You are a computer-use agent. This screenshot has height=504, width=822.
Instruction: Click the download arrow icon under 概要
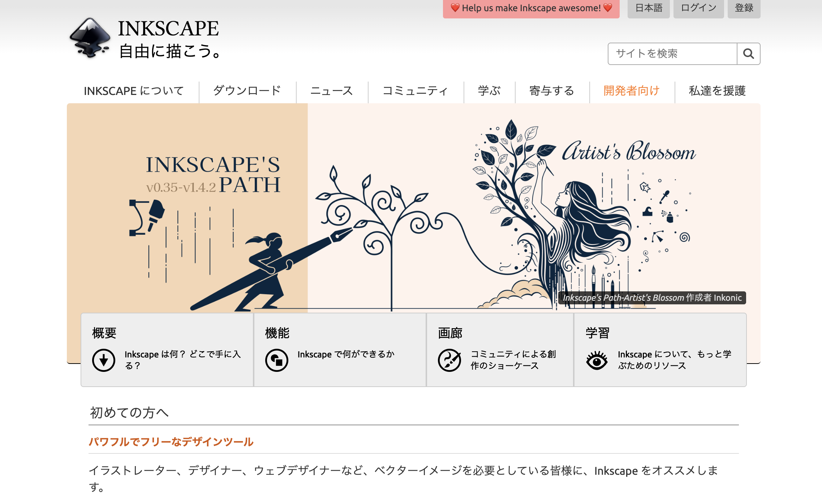(104, 360)
